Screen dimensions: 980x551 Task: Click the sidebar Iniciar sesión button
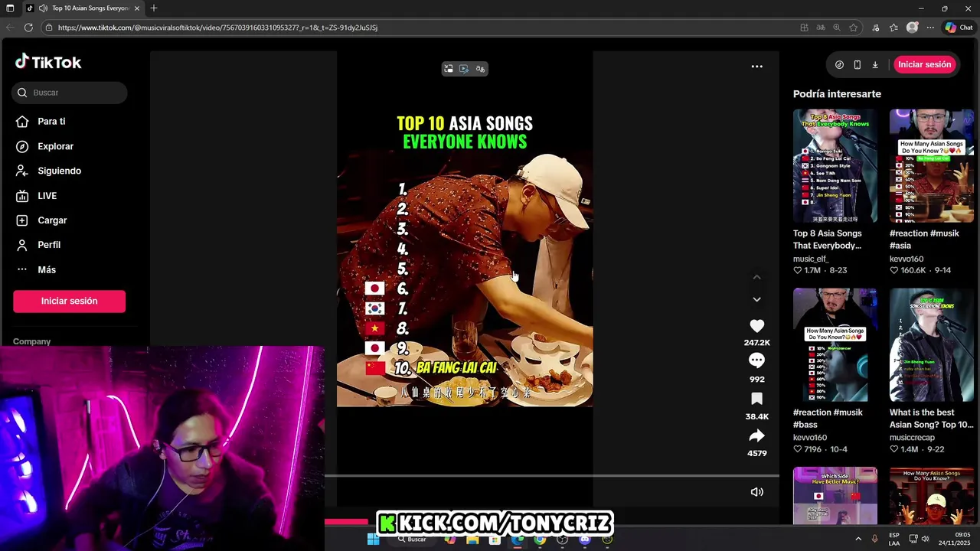click(69, 301)
